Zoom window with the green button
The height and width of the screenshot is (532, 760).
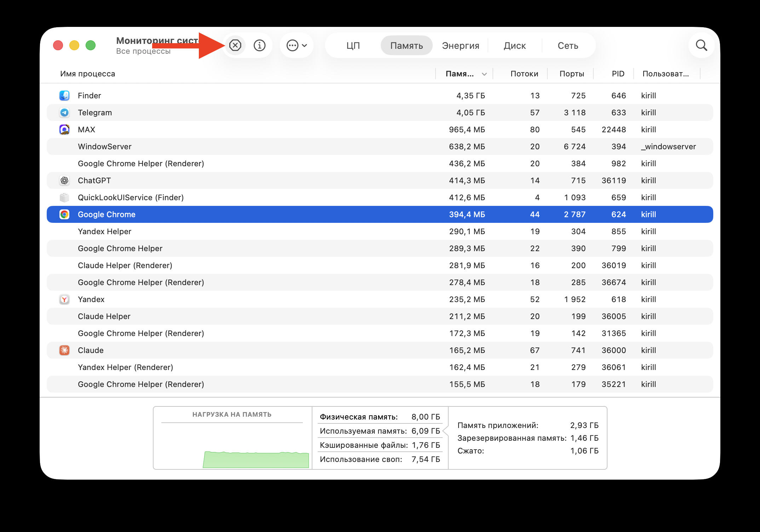tap(91, 45)
